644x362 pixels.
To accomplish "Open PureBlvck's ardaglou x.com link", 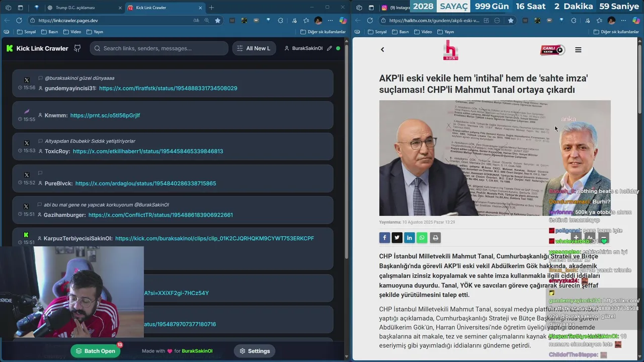I will (x=146, y=184).
